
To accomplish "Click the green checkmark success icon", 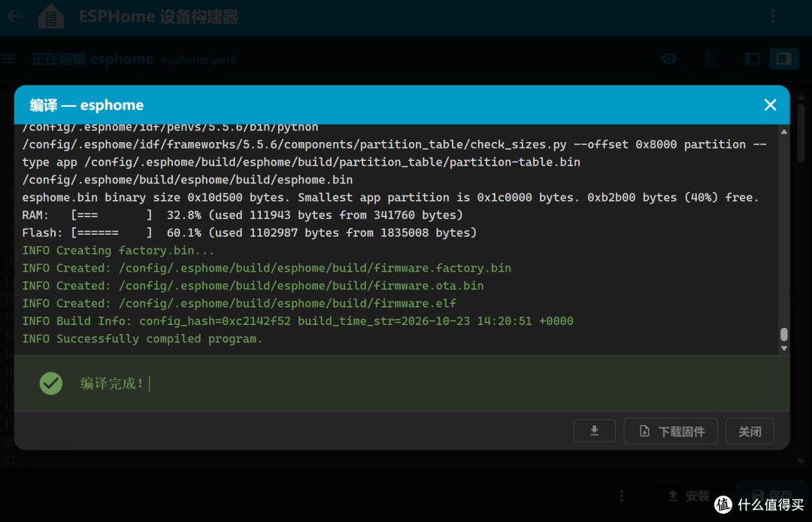I will point(51,383).
